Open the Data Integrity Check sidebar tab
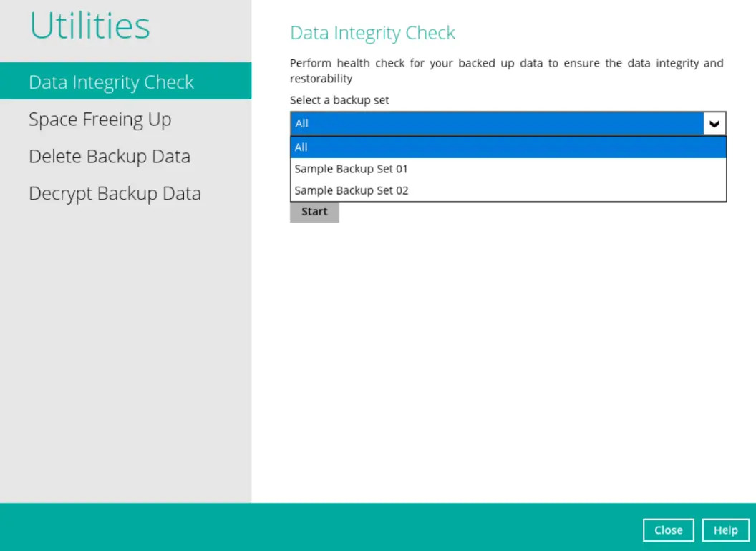Screen dimensions: 756x551 tap(112, 82)
